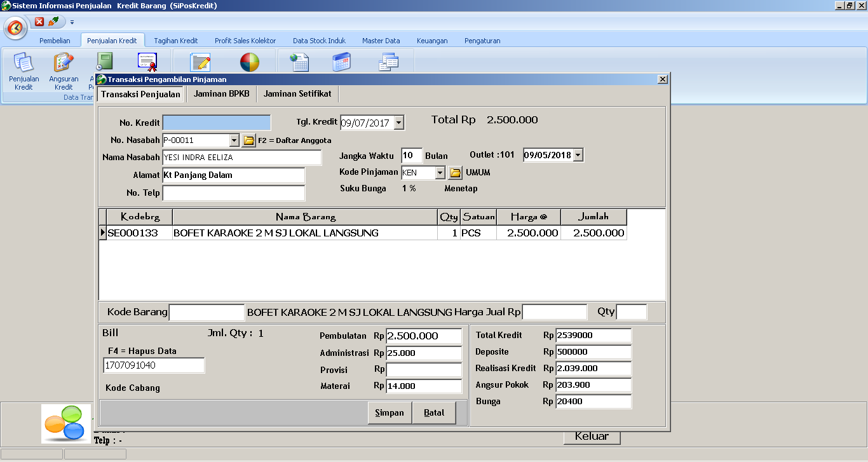Open the No. Nasabah combo box arrow
This screenshot has width=868, height=462.
point(234,139)
